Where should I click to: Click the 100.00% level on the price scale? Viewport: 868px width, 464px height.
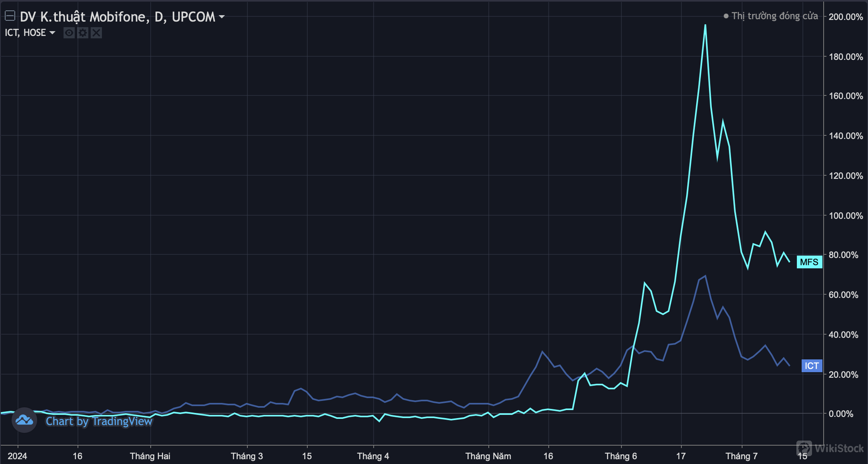pos(845,216)
